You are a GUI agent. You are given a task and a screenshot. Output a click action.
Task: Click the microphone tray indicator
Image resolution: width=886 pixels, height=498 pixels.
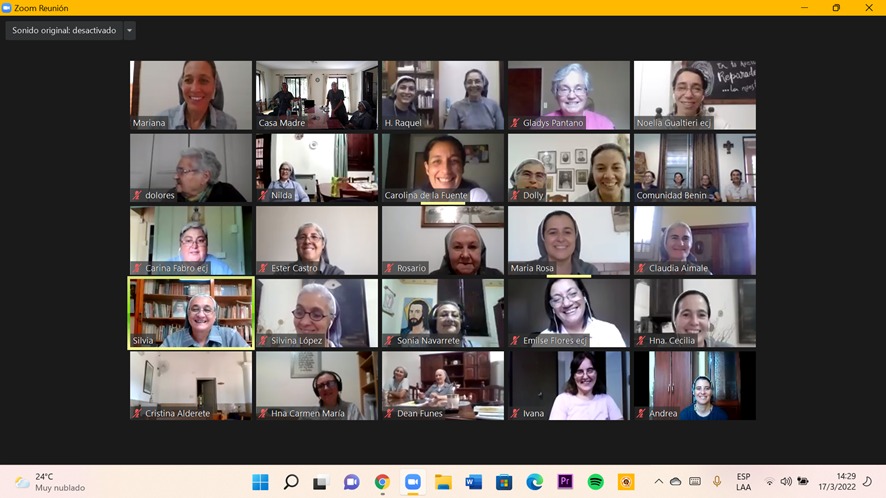[x=716, y=482]
